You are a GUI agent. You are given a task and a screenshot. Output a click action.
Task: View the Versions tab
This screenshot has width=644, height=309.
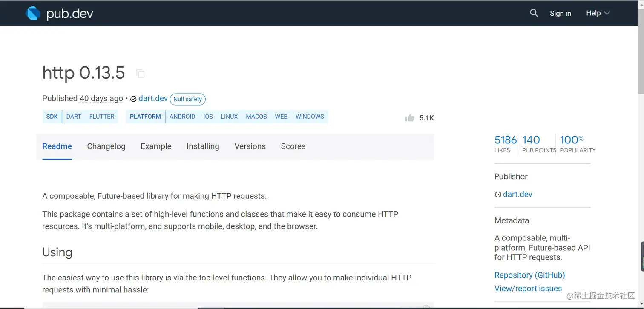point(250,146)
